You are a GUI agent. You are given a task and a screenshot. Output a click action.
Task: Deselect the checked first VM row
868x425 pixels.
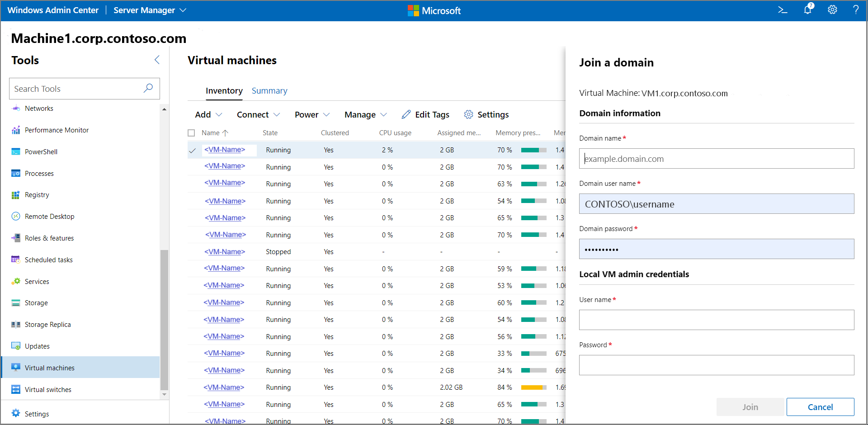[x=192, y=151]
